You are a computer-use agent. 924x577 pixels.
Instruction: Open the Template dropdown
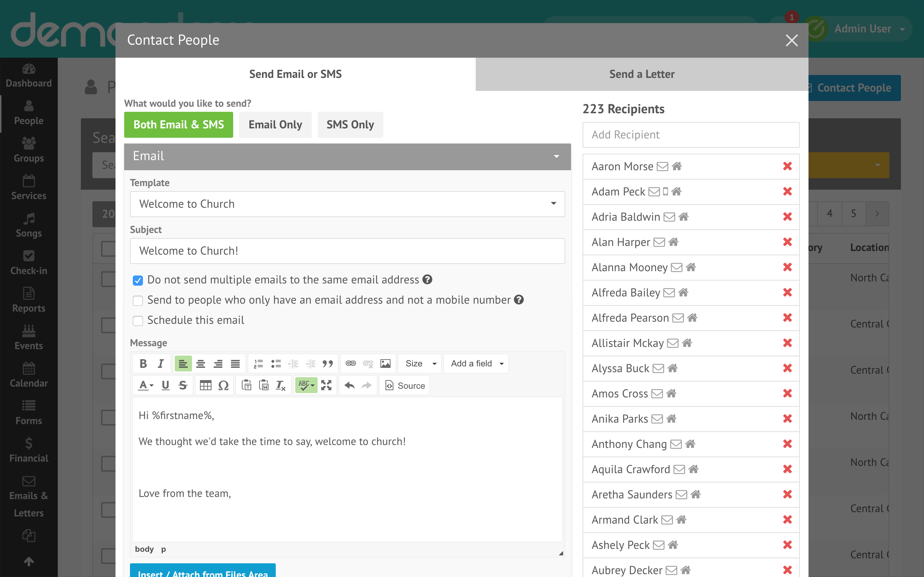[x=347, y=204]
